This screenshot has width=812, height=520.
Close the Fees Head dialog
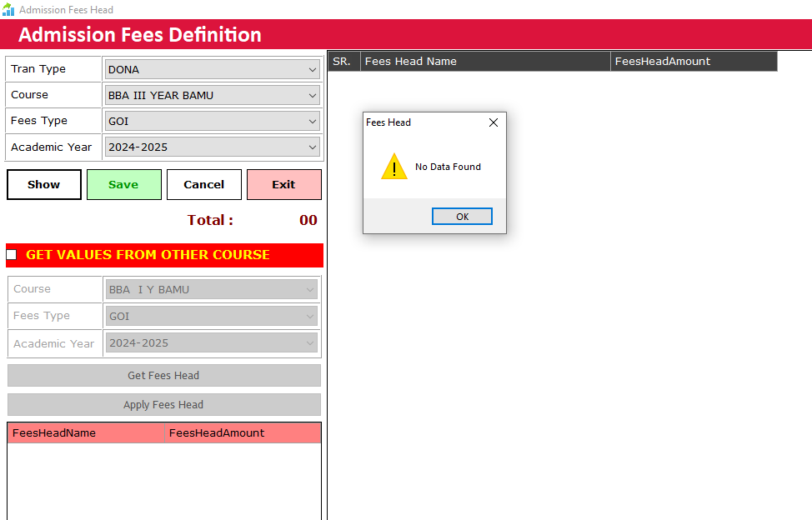click(493, 122)
